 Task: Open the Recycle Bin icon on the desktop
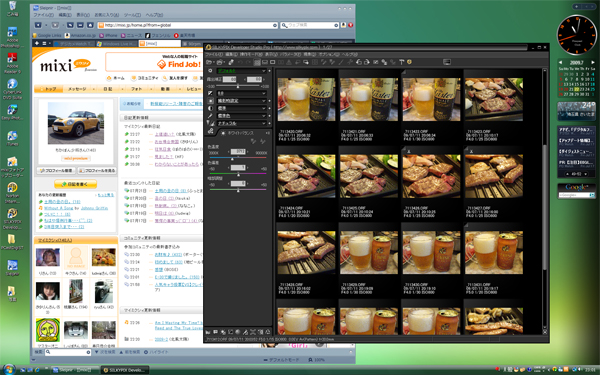(12, 9)
